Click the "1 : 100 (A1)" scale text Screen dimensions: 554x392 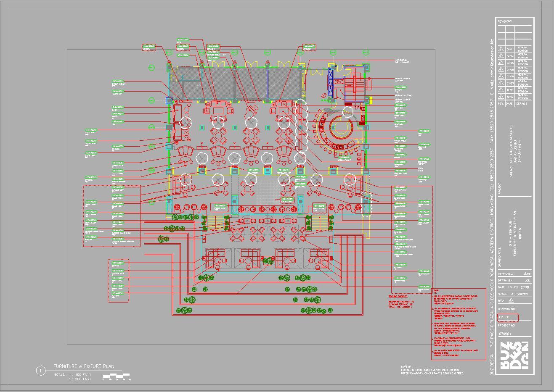80,374
